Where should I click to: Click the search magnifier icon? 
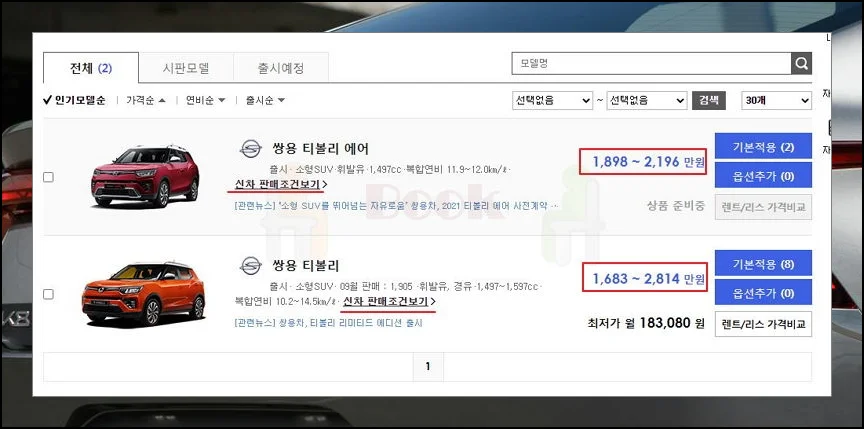(801, 63)
